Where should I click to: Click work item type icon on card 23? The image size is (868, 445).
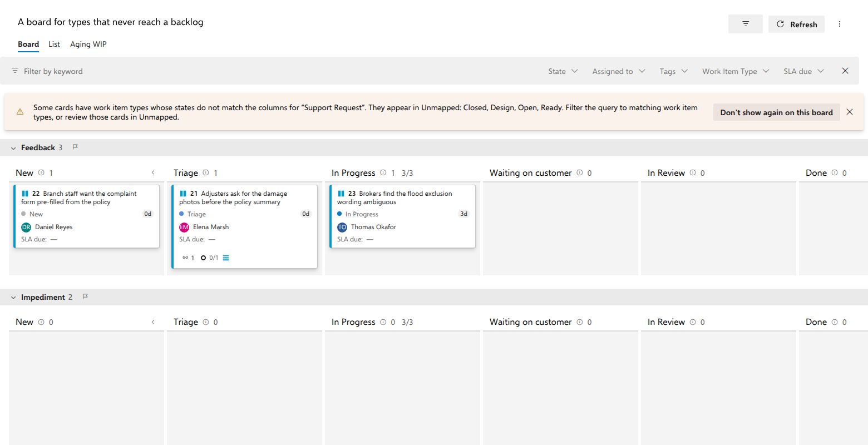click(341, 194)
